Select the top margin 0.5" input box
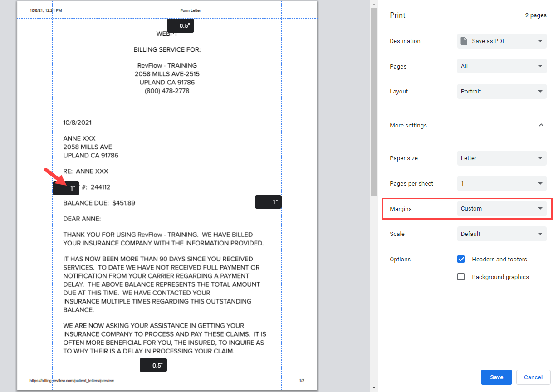This screenshot has height=392, width=558. pyautogui.click(x=181, y=26)
